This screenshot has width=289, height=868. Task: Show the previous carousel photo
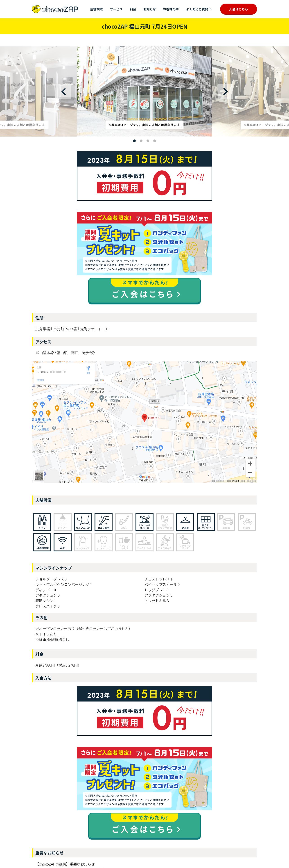(64, 91)
